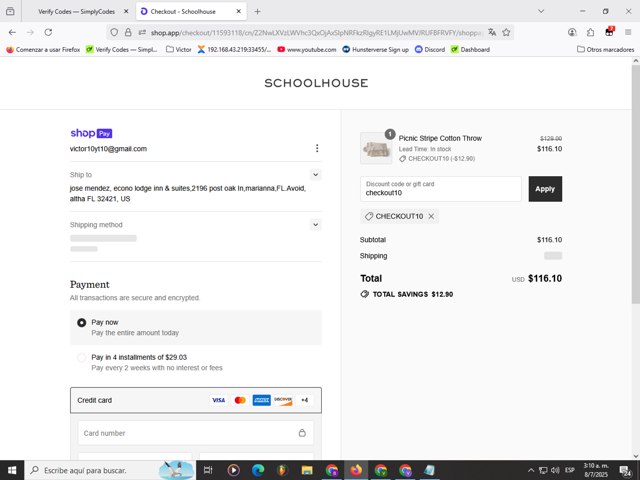Expand the Shipping method section
This screenshot has width=640, height=480.
click(316, 224)
